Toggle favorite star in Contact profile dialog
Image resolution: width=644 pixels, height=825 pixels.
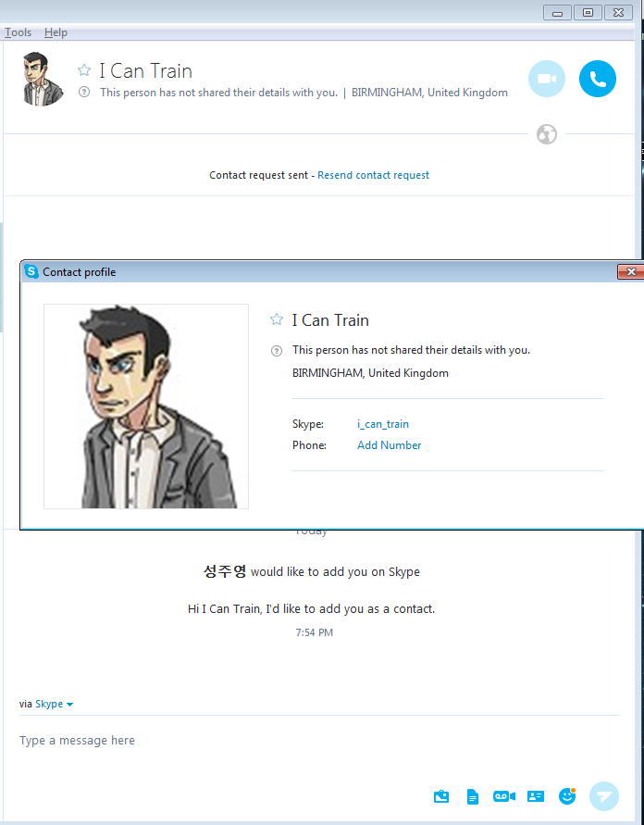[277, 319]
